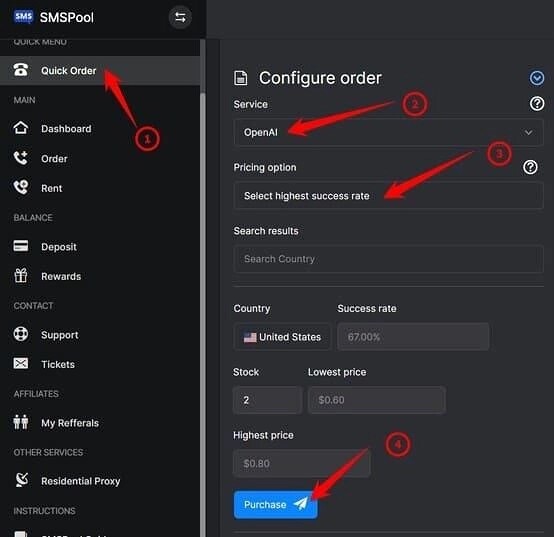Click the document icon beside Configure order
Image resolution: width=554 pixels, height=537 pixels.
pos(241,78)
